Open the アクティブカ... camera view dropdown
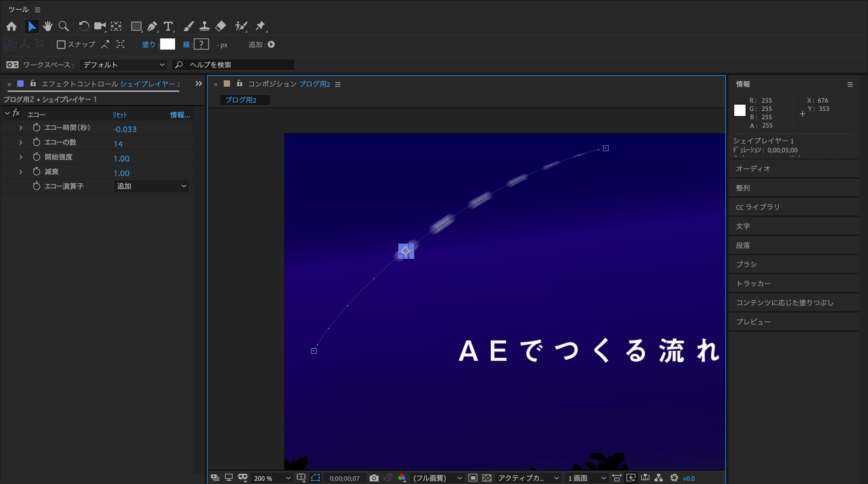Screen dimensions: 868x484 (528, 478)
